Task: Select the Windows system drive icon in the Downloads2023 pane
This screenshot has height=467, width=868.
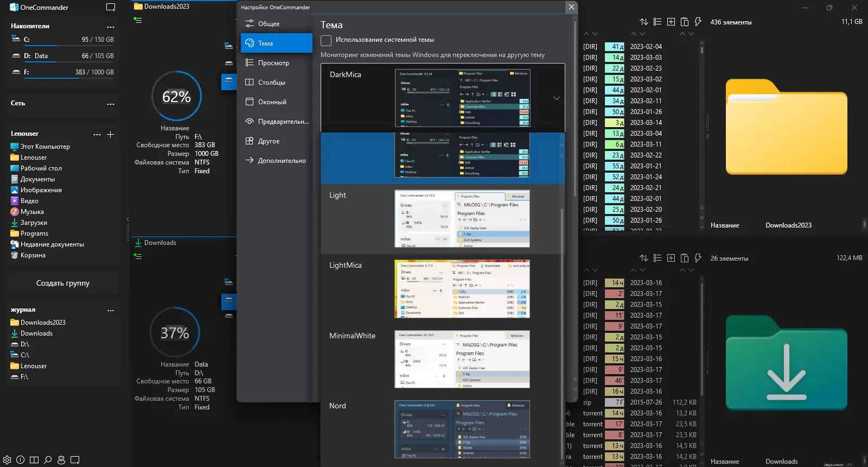Action: coord(229,46)
